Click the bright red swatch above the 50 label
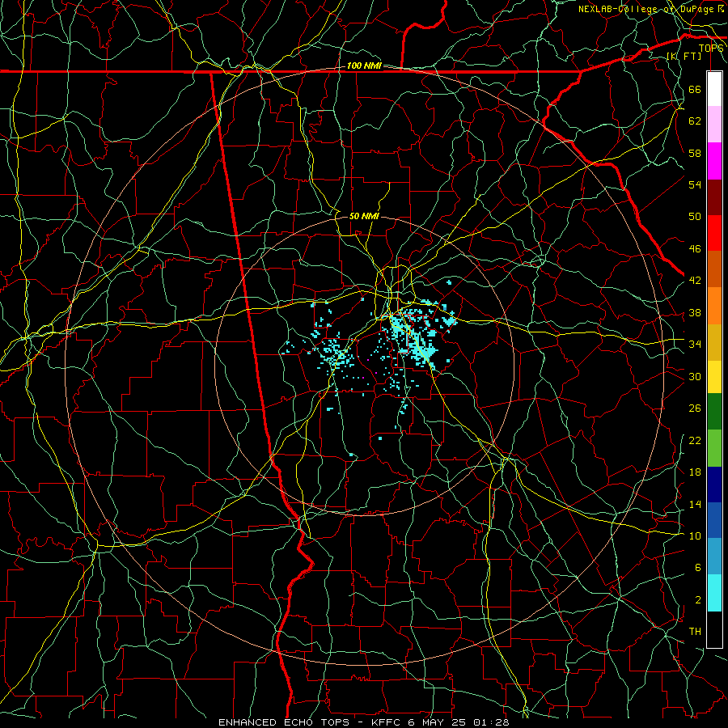728x728 pixels. [x=714, y=233]
